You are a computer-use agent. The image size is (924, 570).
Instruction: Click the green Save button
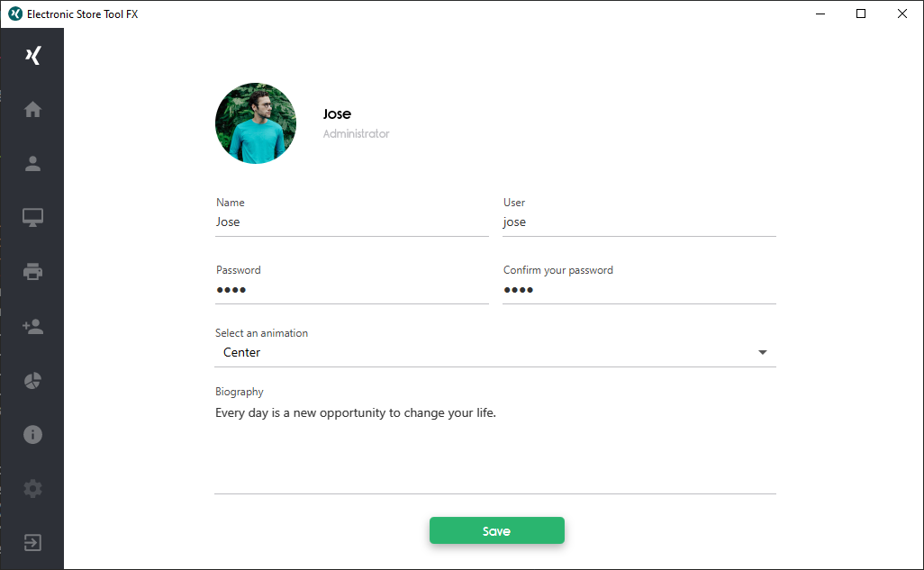tap(497, 530)
